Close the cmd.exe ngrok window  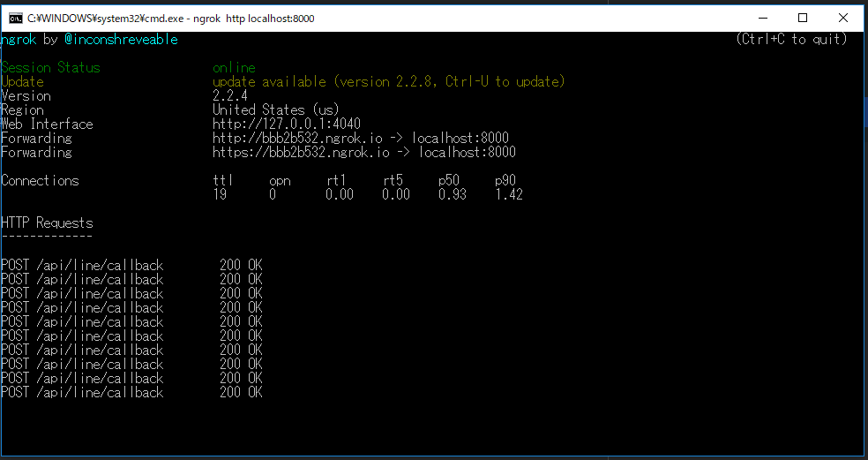click(x=843, y=19)
